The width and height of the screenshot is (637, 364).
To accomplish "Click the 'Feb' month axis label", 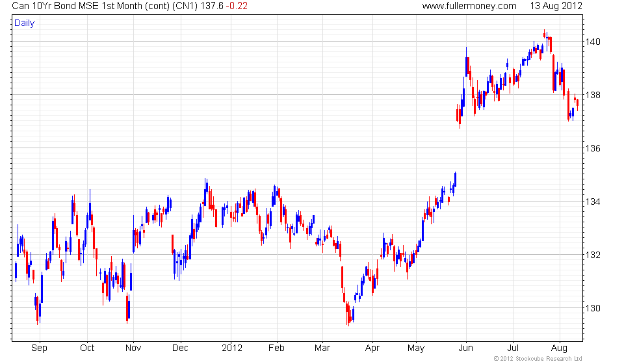I will (x=277, y=348).
